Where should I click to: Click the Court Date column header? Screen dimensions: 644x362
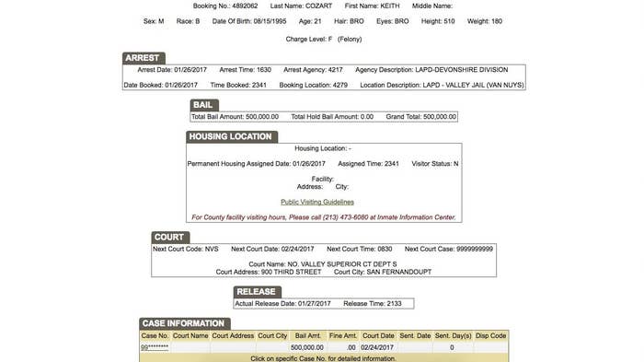coord(378,336)
